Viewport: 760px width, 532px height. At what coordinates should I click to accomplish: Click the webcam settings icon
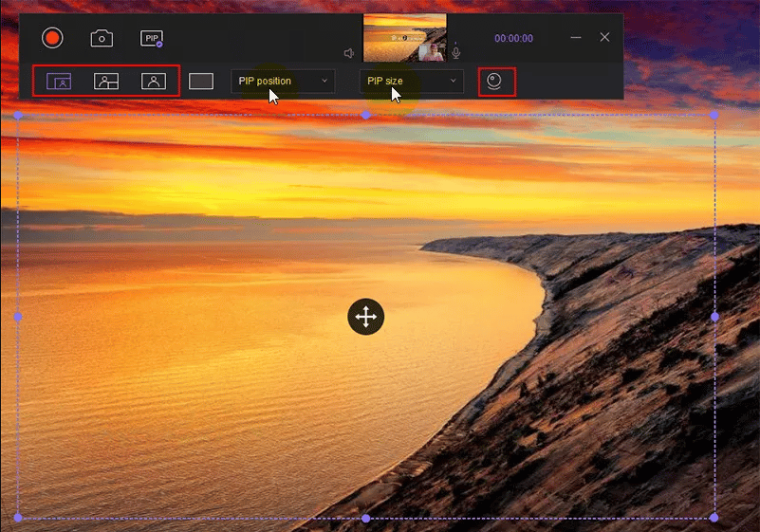point(494,82)
